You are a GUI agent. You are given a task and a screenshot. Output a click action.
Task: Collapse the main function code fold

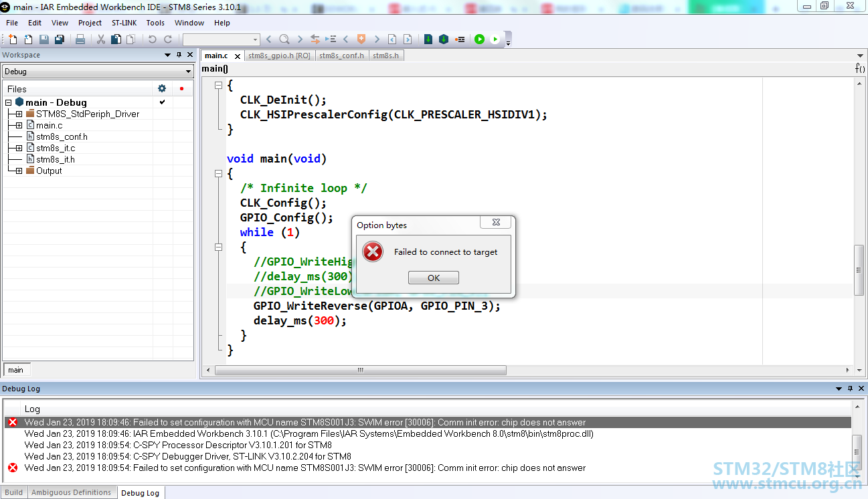pyautogui.click(x=218, y=173)
